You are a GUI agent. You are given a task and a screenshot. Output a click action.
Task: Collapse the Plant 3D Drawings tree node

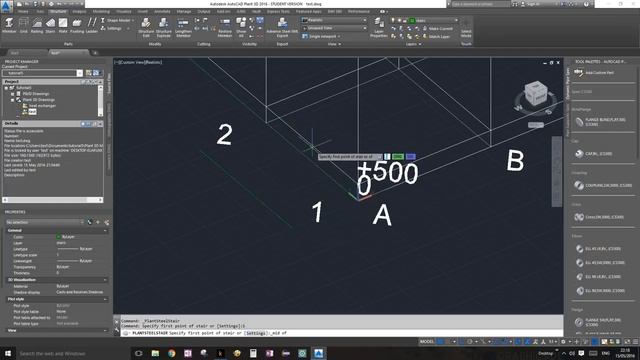(x=13, y=100)
